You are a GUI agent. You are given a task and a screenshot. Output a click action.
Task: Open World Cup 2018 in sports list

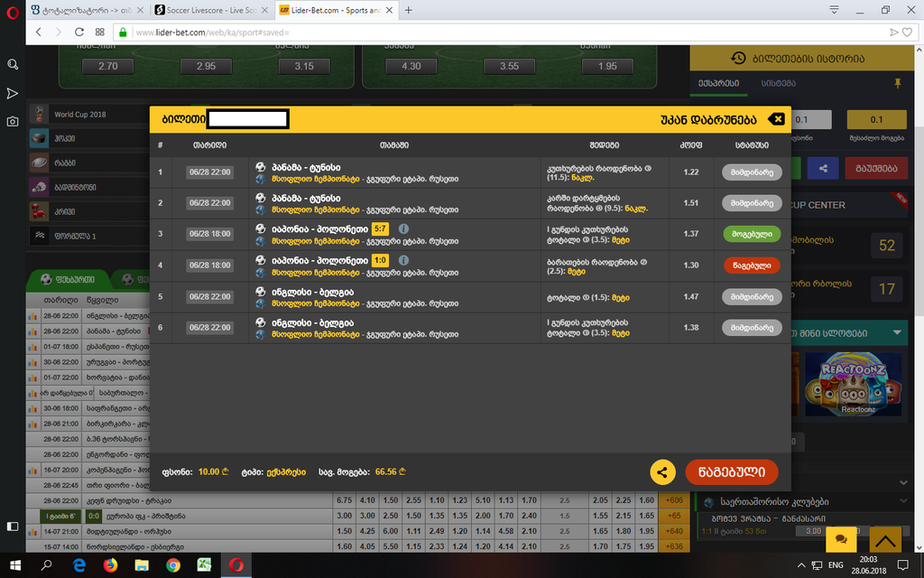[x=88, y=115]
